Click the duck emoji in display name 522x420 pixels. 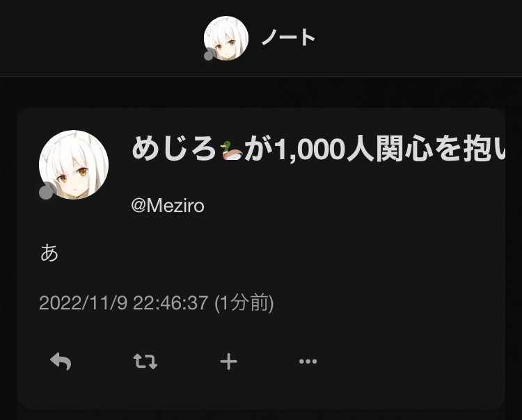coord(231,150)
